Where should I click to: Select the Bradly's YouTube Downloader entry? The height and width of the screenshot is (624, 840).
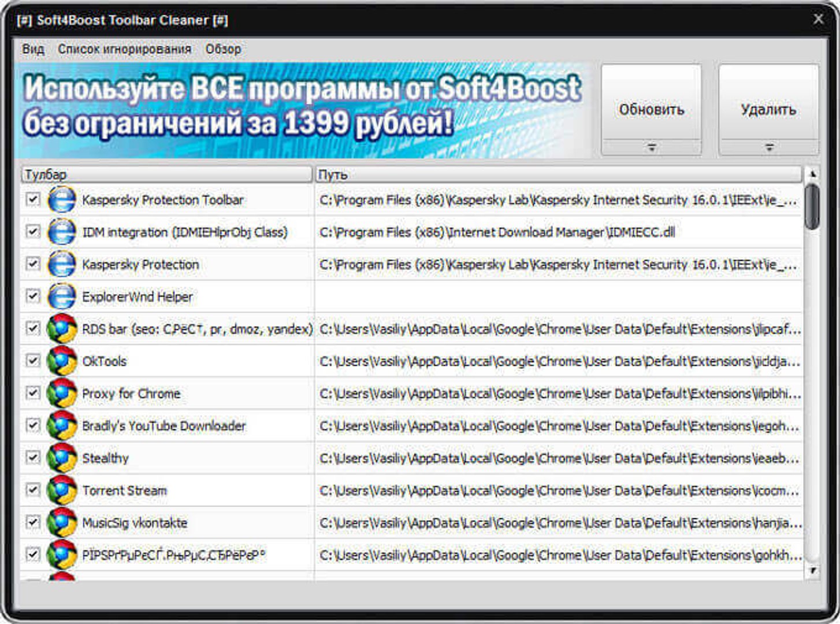tap(164, 426)
